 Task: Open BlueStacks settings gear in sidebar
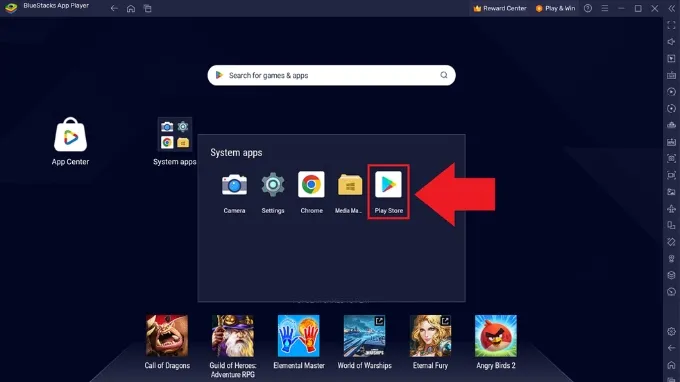coord(671,332)
